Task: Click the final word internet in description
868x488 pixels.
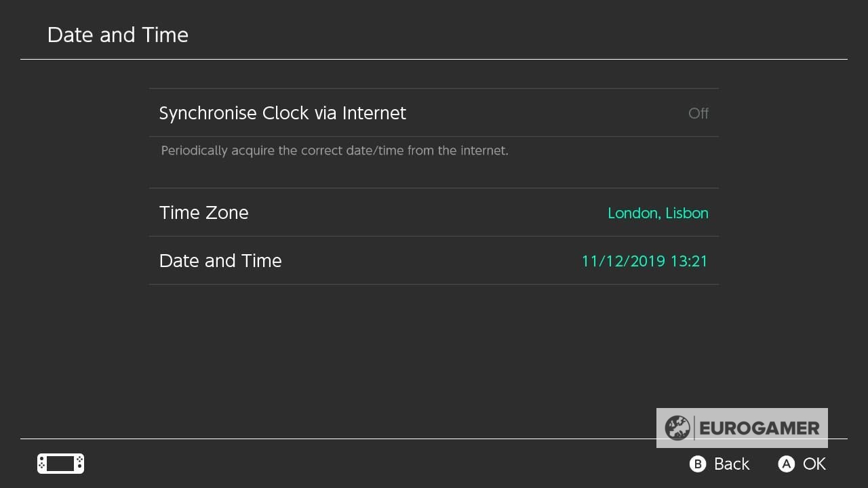Action: [x=484, y=150]
